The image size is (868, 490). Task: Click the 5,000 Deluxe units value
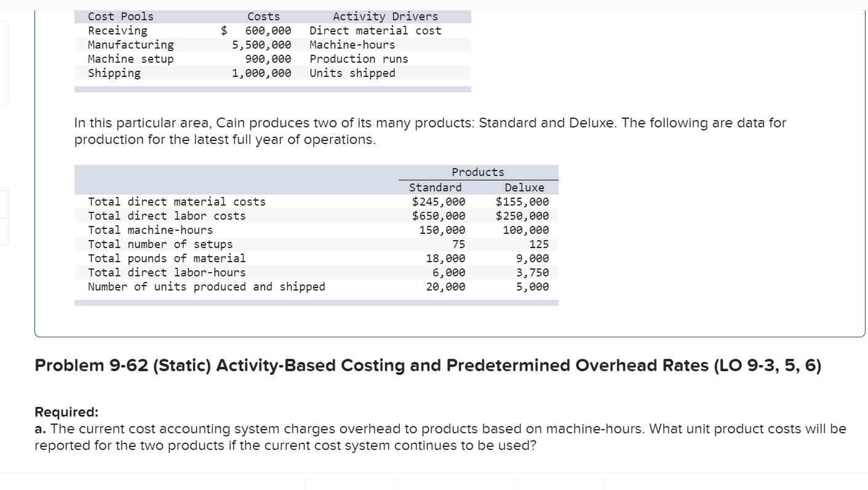[x=533, y=287]
